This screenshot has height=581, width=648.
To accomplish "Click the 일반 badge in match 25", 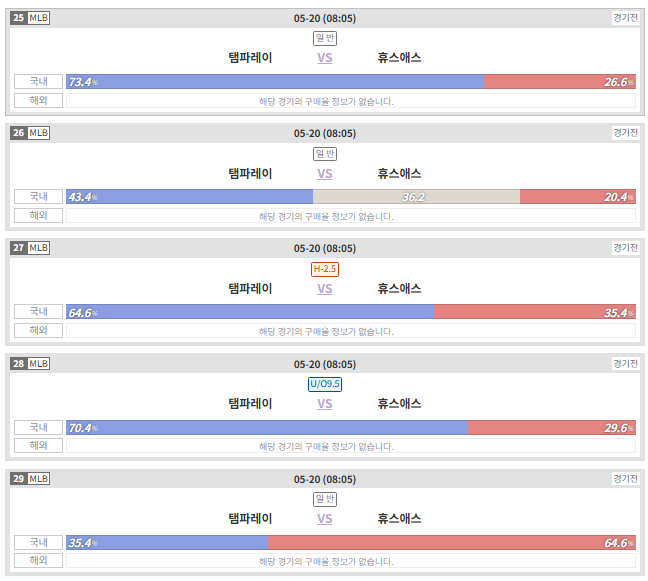I will (325, 38).
